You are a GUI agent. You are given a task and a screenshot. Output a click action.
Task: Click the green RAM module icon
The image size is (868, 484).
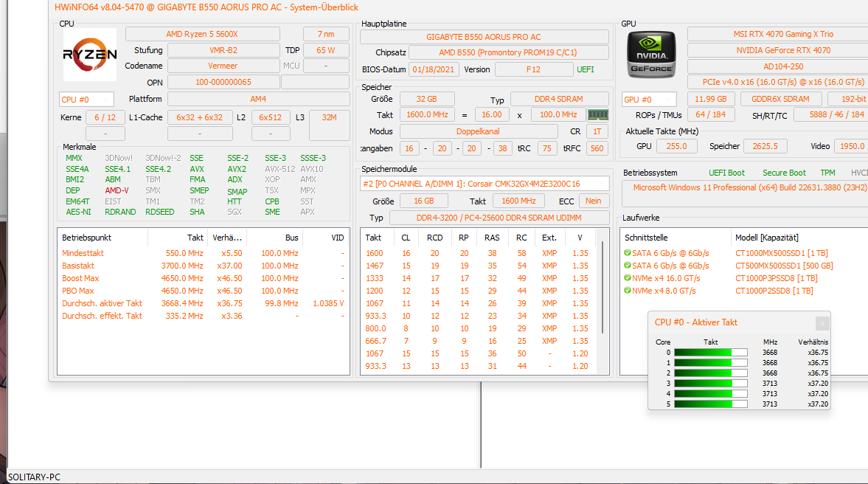597,114
